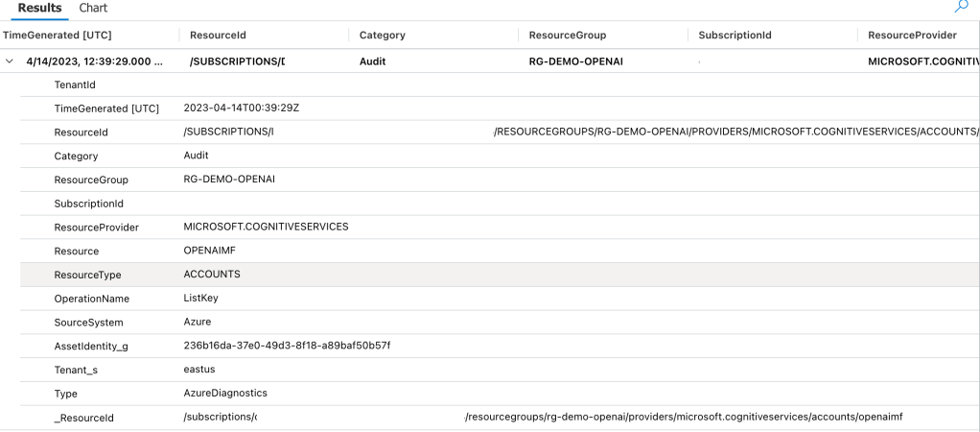The height and width of the screenshot is (432, 980).
Task: Select the Results tab
Action: click(x=39, y=8)
